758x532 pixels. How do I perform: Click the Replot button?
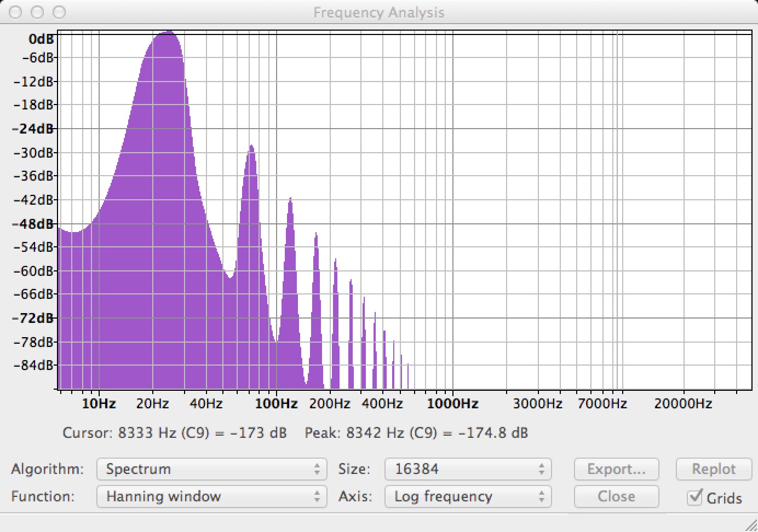(x=714, y=469)
